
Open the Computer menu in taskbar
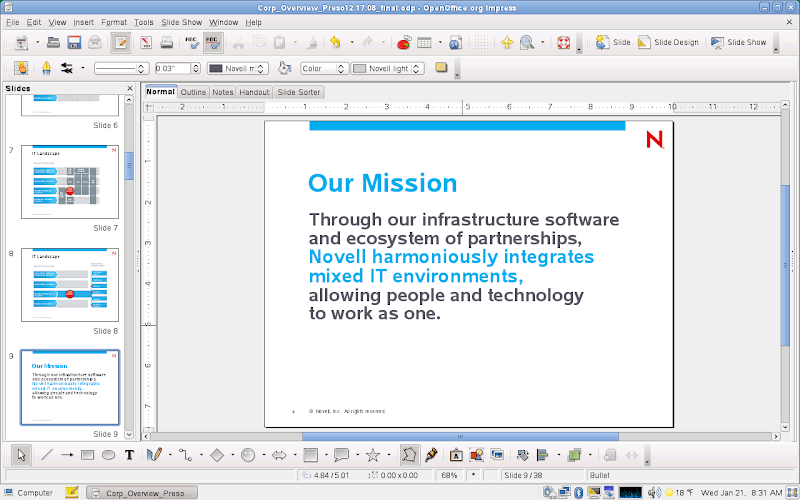29,493
